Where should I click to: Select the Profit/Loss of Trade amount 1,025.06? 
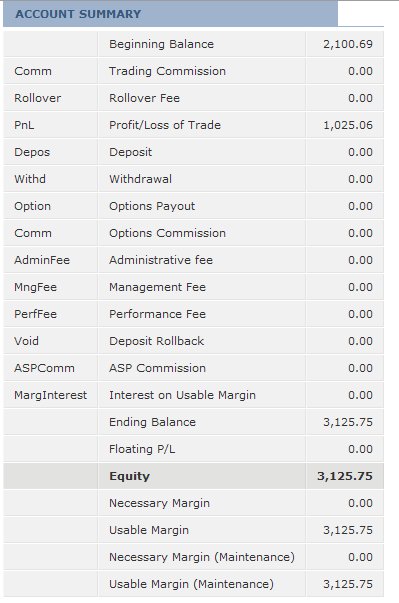[347, 125]
